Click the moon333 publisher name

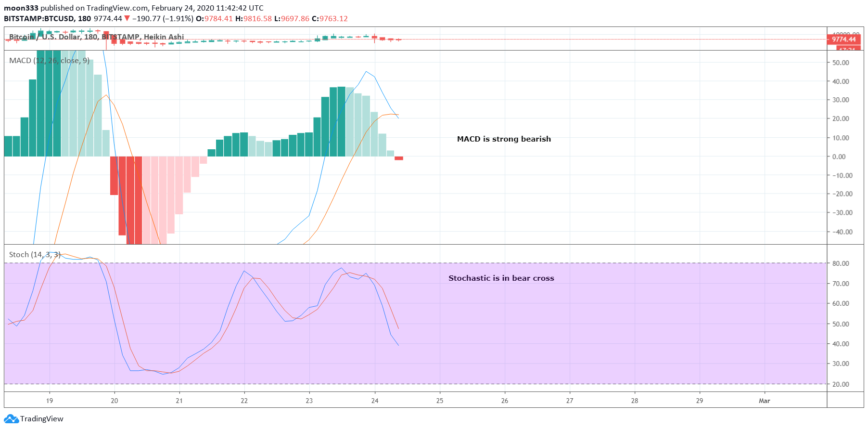pyautogui.click(x=21, y=8)
